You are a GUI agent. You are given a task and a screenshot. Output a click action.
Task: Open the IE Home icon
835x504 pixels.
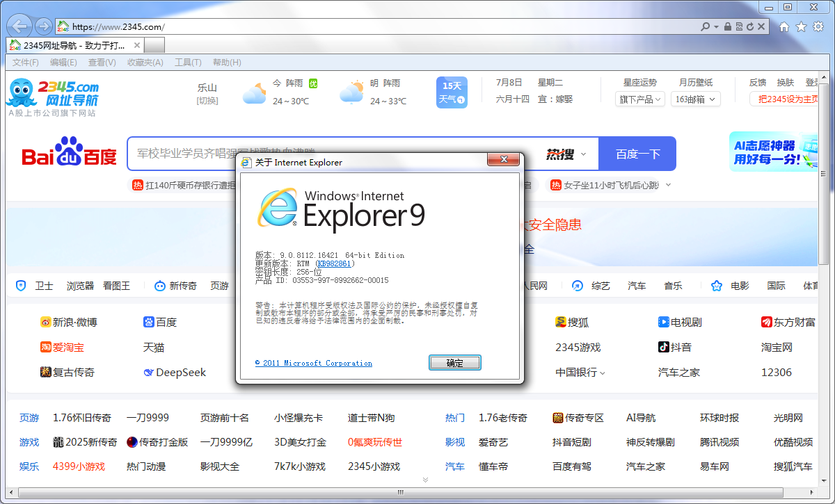point(784,26)
